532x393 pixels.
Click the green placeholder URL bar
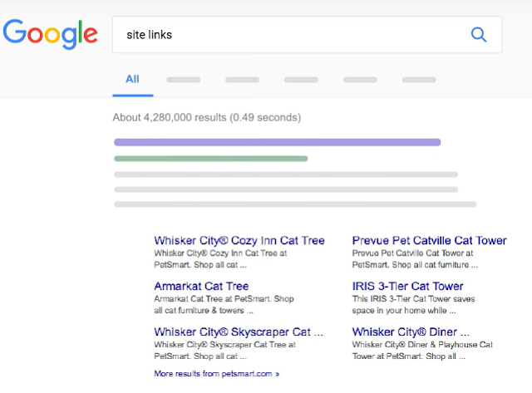click(x=210, y=159)
